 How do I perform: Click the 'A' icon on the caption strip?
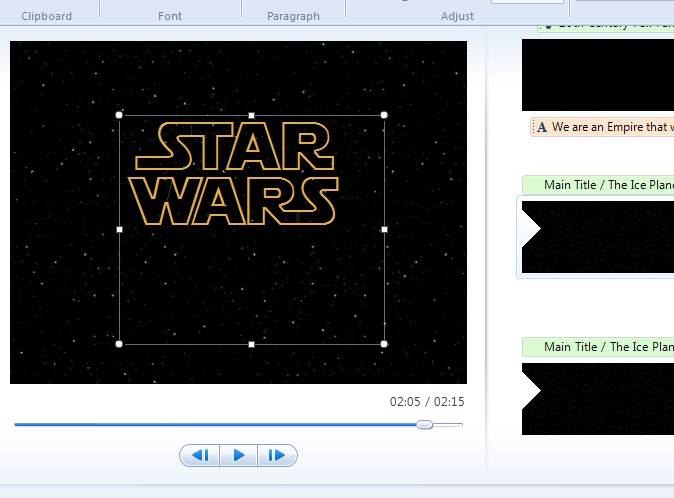click(542, 128)
